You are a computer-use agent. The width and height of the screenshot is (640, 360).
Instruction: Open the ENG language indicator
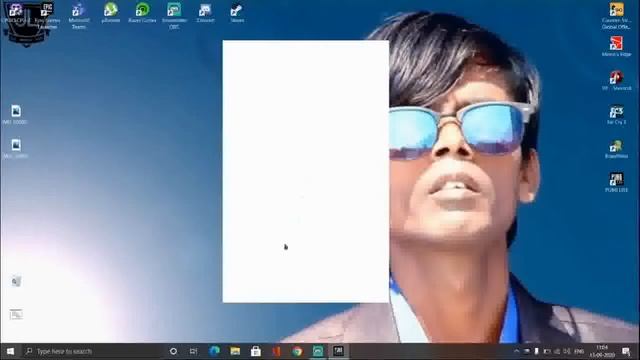tap(579, 351)
